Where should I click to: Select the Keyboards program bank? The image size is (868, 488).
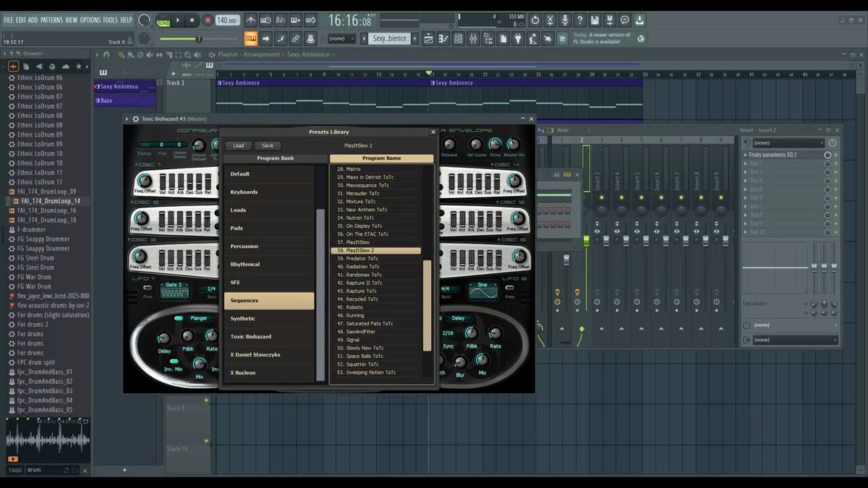pyautogui.click(x=268, y=192)
